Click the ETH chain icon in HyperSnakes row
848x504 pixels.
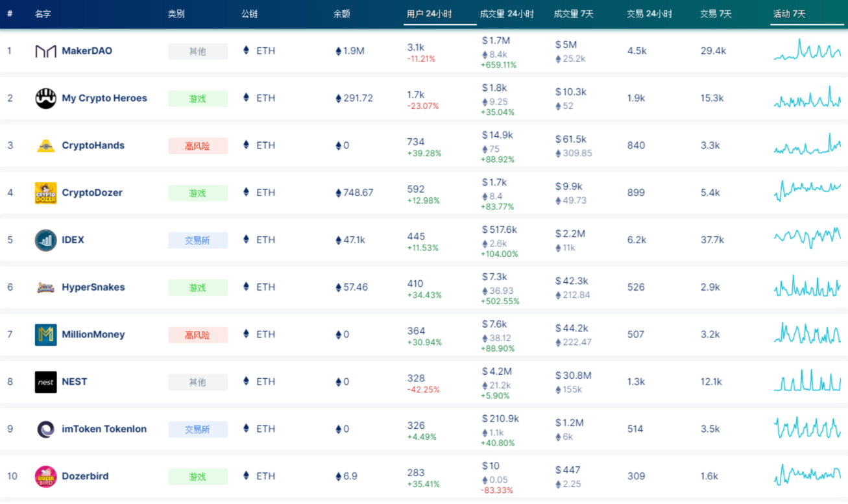tap(246, 287)
